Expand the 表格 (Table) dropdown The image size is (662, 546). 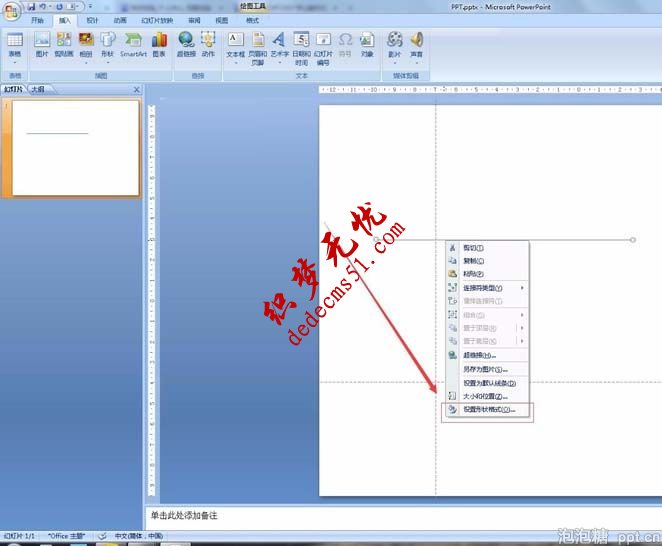tap(15, 45)
